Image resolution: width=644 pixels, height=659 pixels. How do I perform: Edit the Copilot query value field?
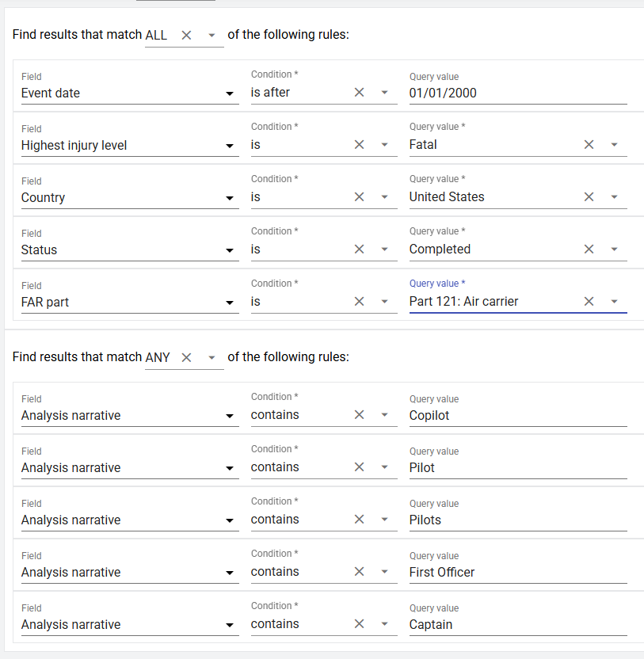[516, 415]
